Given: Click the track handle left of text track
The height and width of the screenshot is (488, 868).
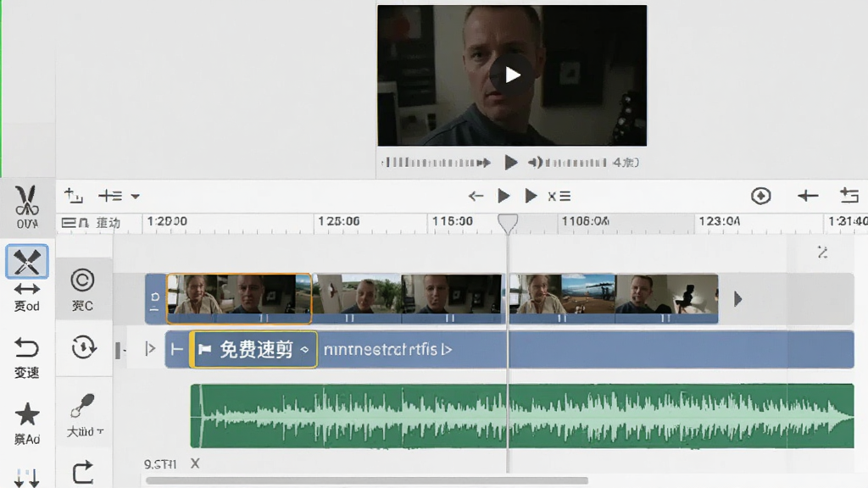Looking at the screenshot, I should [118, 350].
